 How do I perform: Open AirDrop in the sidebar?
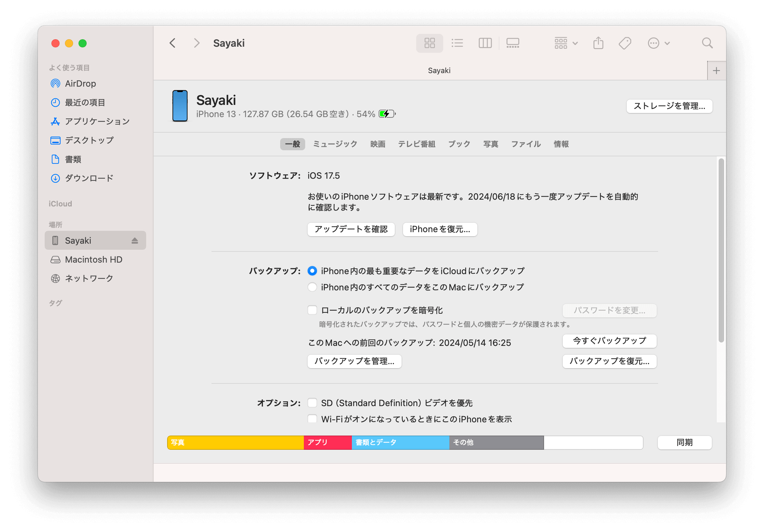95,84
